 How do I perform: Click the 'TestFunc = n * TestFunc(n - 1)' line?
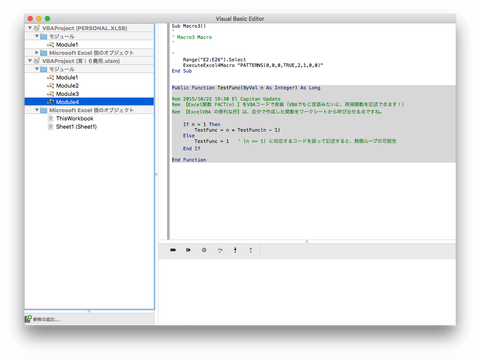[x=237, y=130]
